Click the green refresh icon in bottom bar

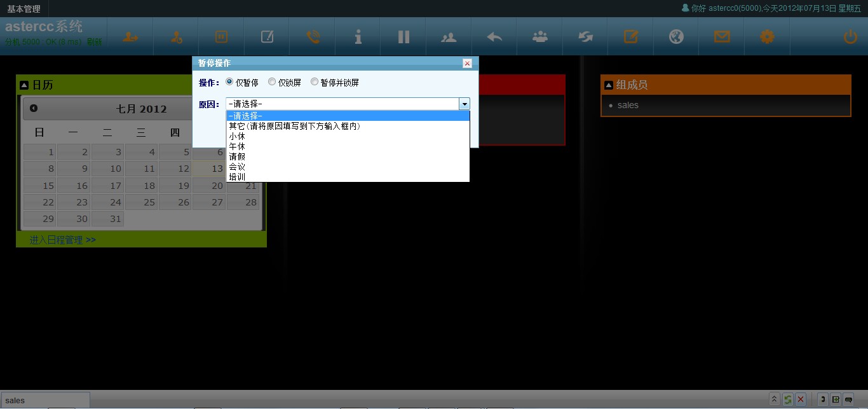coord(787,399)
